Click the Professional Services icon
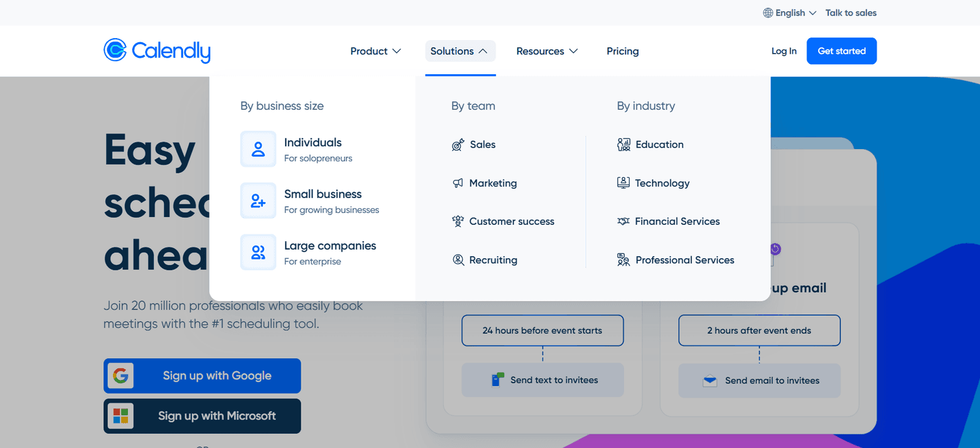The image size is (980, 448). pos(623,260)
